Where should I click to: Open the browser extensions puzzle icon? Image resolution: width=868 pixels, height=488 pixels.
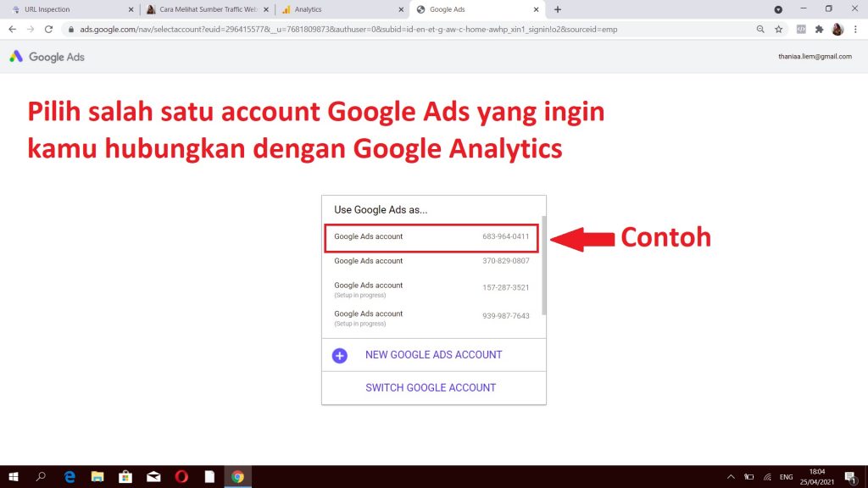820,30
